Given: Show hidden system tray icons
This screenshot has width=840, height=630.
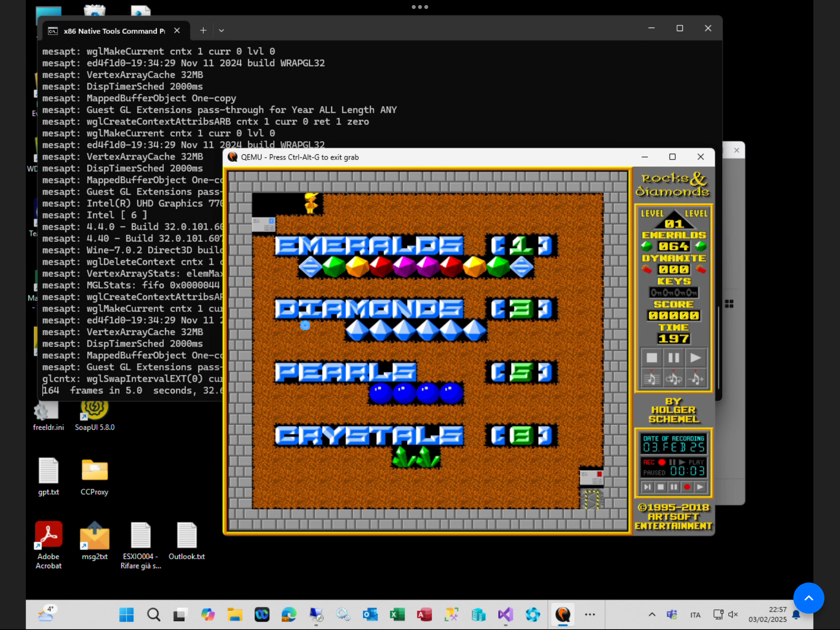Looking at the screenshot, I should [x=652, y=615].
